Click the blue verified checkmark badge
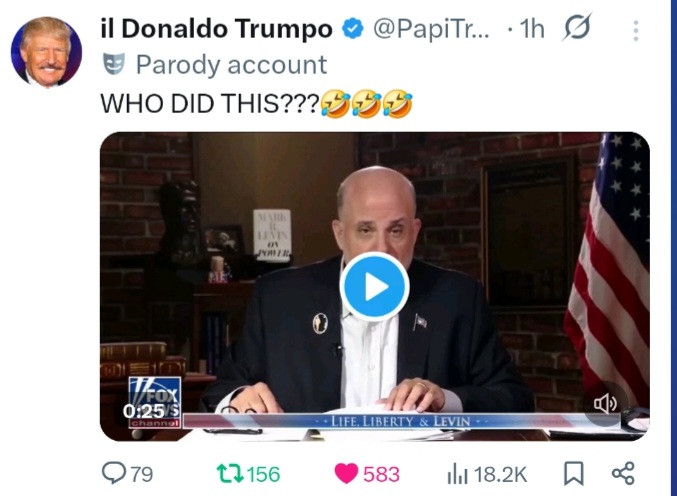This screenshot has width=677, height=496. coord(353,30)
